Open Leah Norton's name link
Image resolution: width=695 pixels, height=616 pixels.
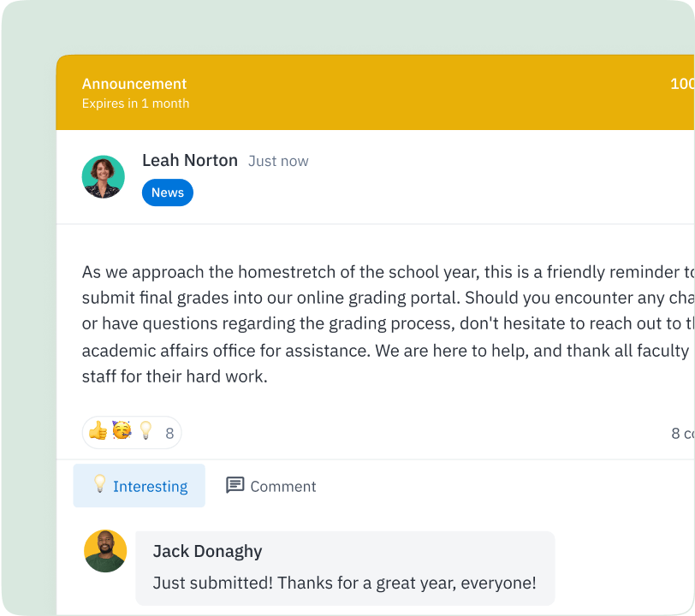coord(190,161)
